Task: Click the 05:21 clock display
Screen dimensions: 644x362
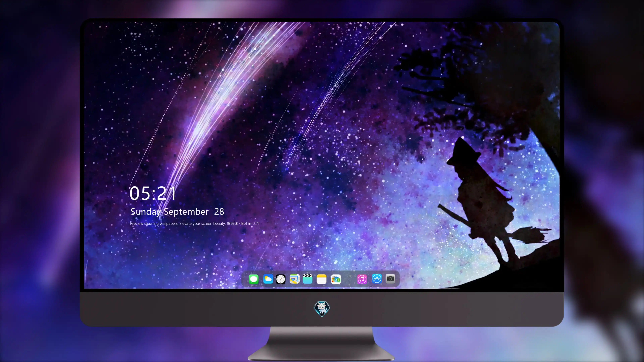Action: (x=153, y=193)
